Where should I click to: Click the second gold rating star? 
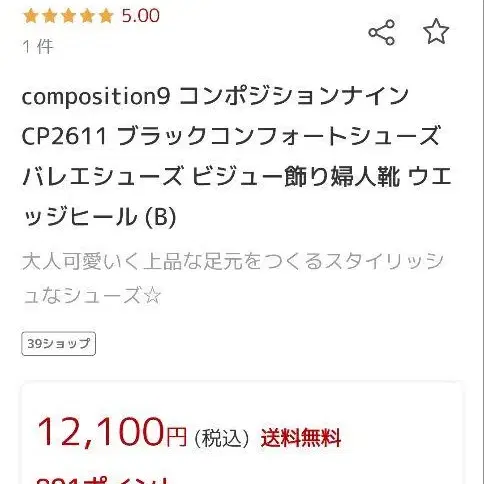click(x=50, y=16)
